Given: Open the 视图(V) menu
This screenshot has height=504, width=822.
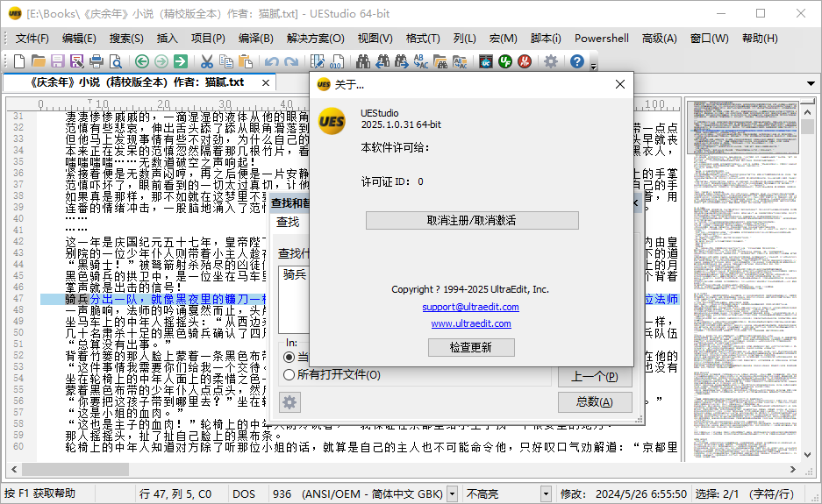Looking at the screenshot, I should pos(375,39).
